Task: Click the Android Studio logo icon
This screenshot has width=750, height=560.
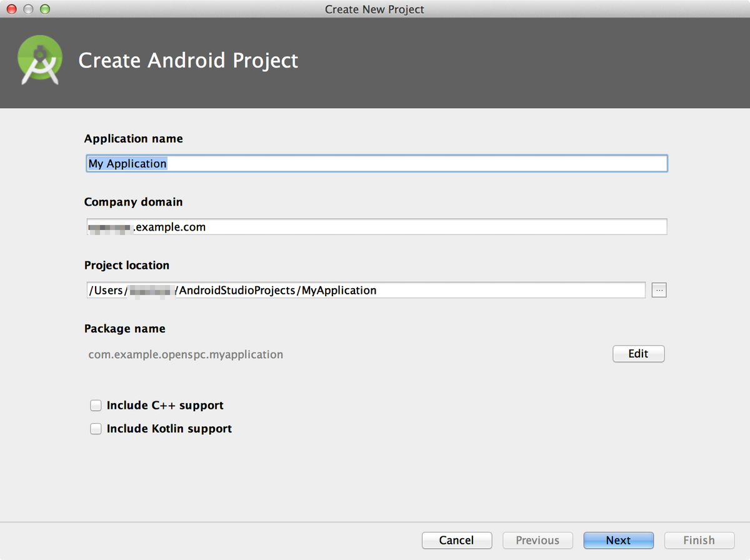Action: point(40,60)
